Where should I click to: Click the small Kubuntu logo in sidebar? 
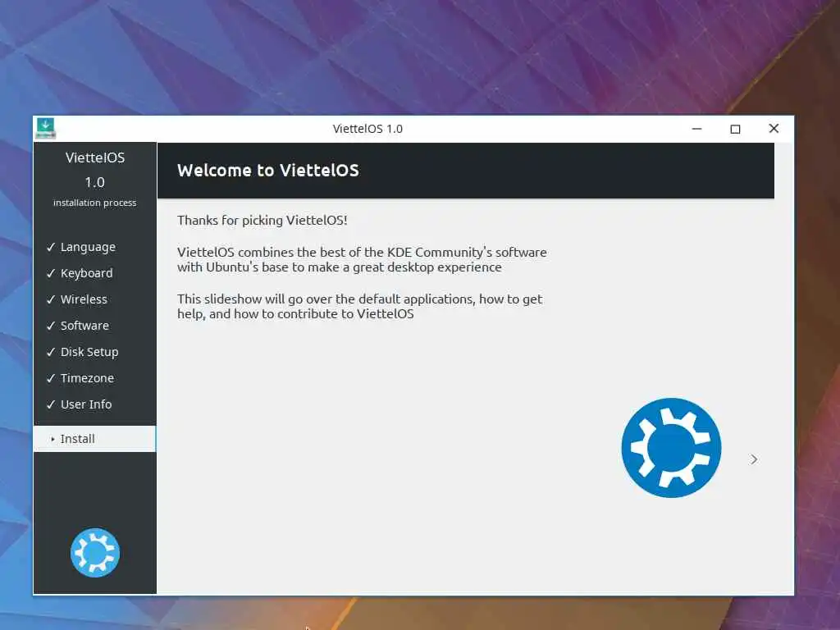[x=95, y=553]
